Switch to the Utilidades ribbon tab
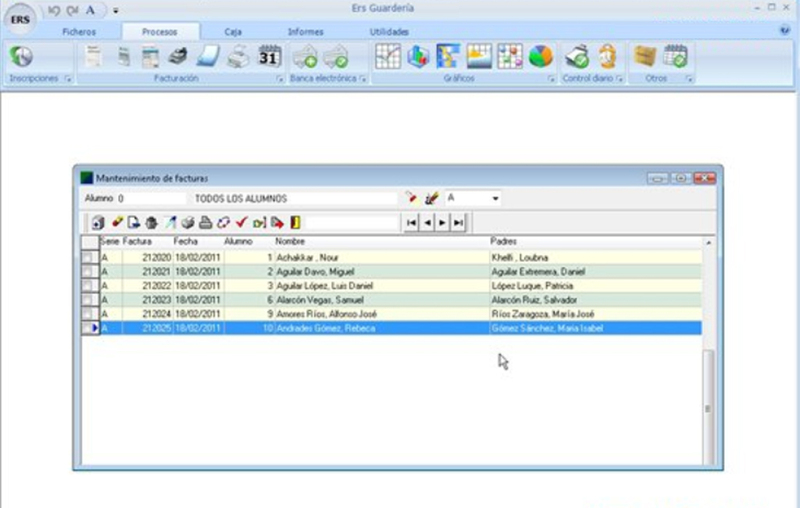This screenshot has width=800, height=508. (x=389, y=32)
